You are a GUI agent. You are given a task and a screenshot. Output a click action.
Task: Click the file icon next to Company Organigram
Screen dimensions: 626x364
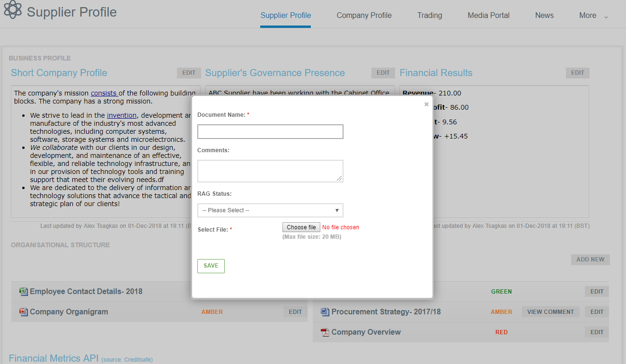click(24, 312)
